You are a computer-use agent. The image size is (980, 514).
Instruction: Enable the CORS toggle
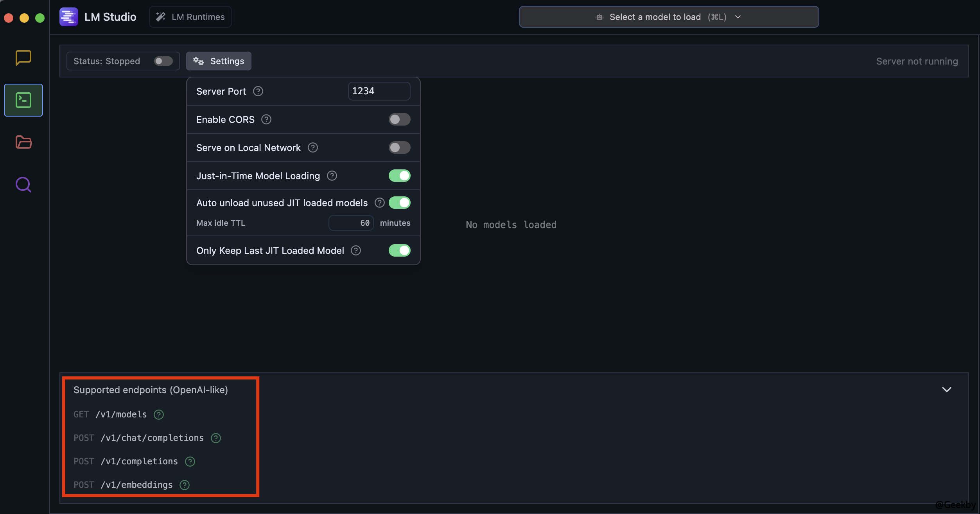click(399, 119)
